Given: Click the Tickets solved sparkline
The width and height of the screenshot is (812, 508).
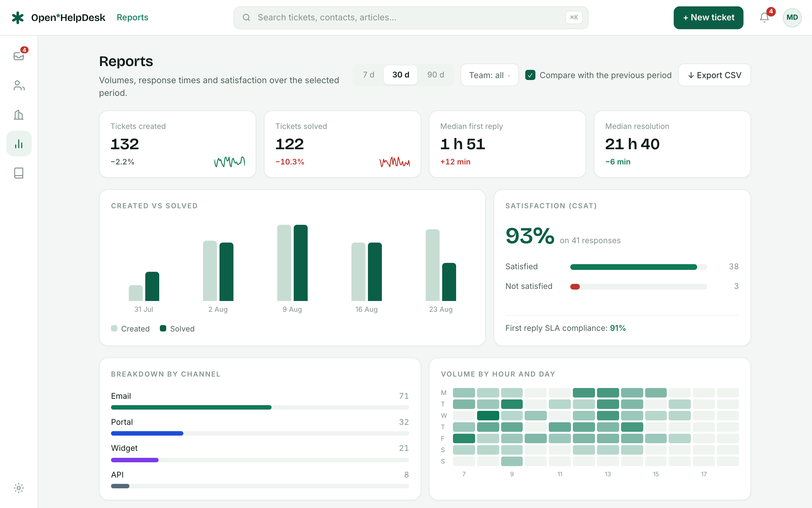Looking at the screenshot, I should 395,162.
